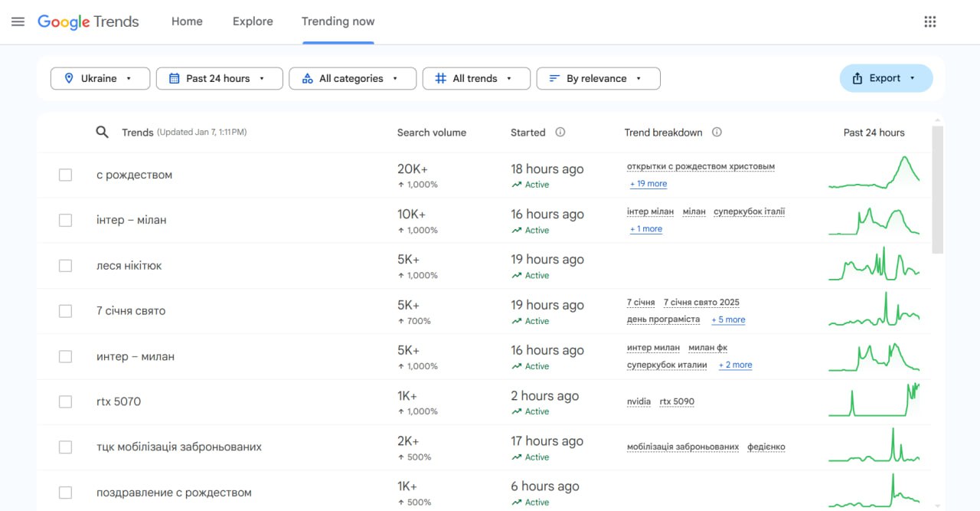Open the Ukraine location dropdown

(x=100, y=78)
